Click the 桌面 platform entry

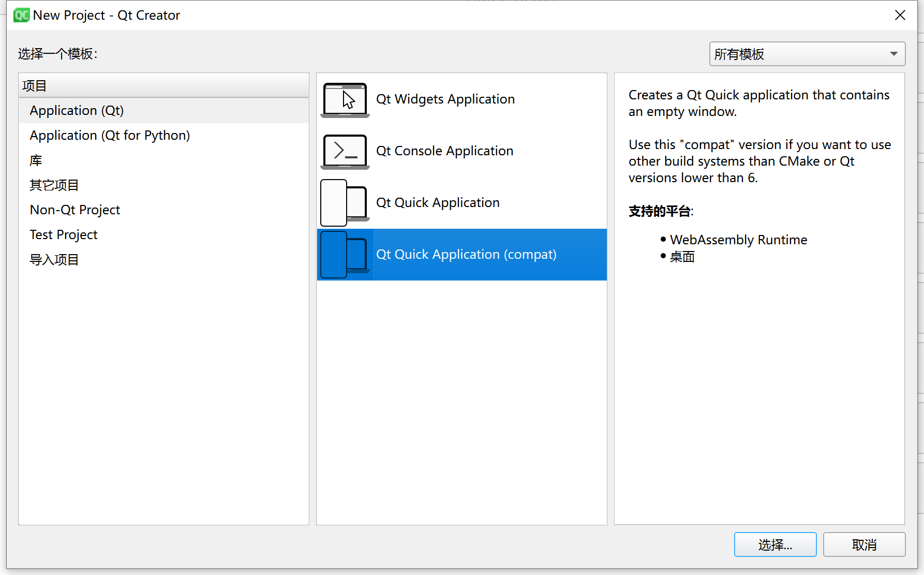click(682, 257)
